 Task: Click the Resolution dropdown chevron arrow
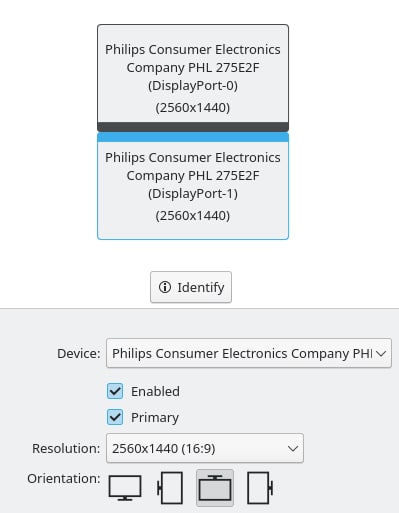293,449
